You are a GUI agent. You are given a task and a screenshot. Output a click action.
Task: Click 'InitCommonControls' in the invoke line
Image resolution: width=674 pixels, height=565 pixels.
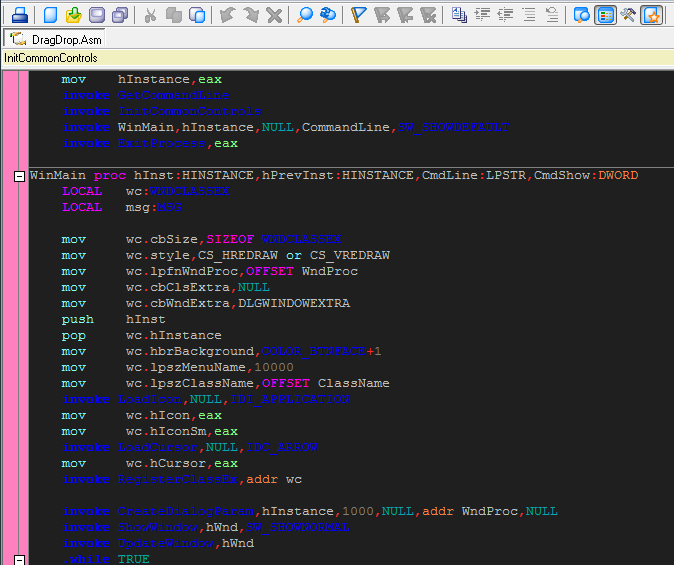[190, 111]
